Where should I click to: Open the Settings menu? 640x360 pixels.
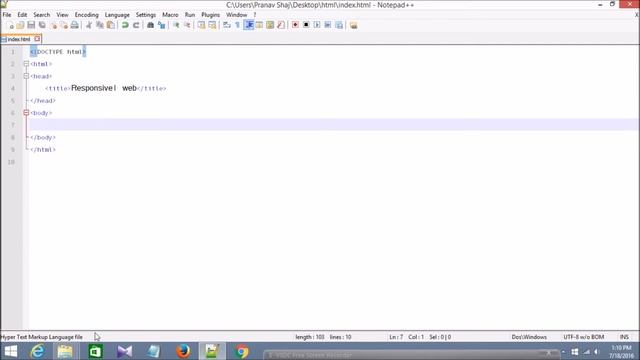point(146,15)
